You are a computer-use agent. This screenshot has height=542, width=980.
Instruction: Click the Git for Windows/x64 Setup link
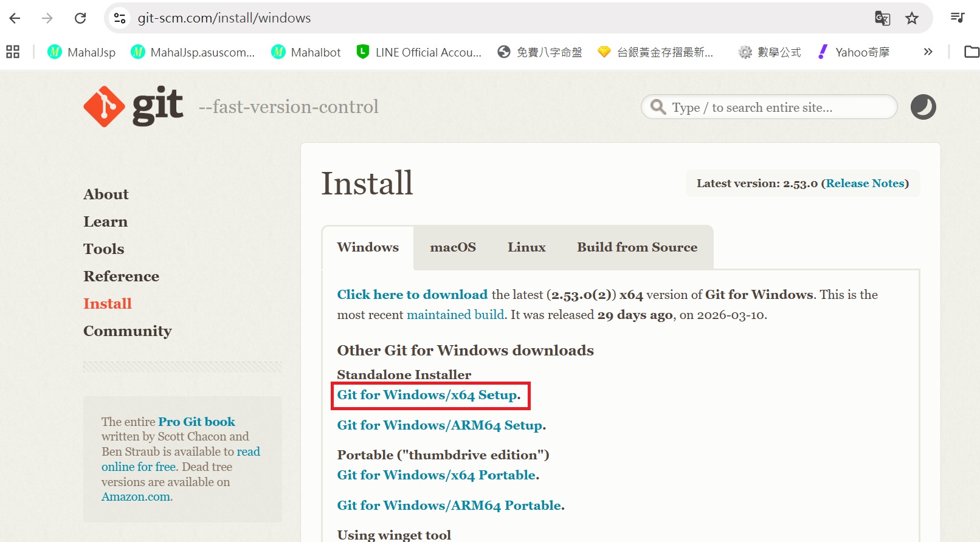tap(428, 395)
